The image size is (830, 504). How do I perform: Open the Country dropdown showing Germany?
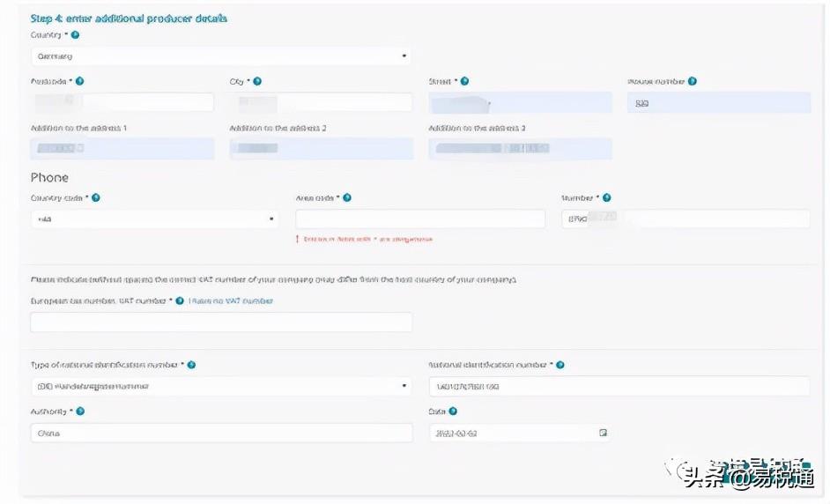(x=220, y=56)
